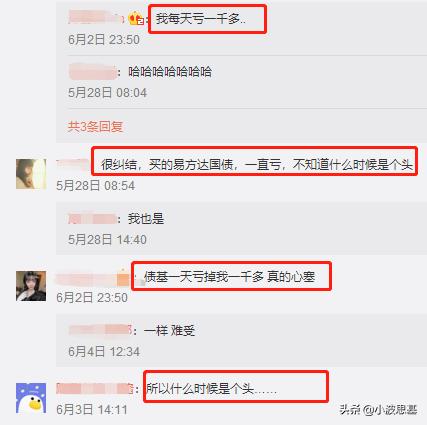427x425 pixels.
Task: Click the 6月4日 12:34 timestamp
Action: [104, 351]
